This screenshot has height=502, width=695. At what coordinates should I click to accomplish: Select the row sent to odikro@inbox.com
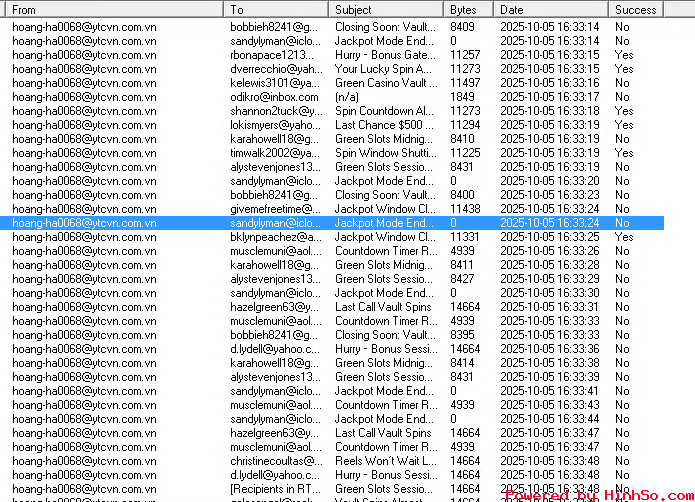[275, 97]
